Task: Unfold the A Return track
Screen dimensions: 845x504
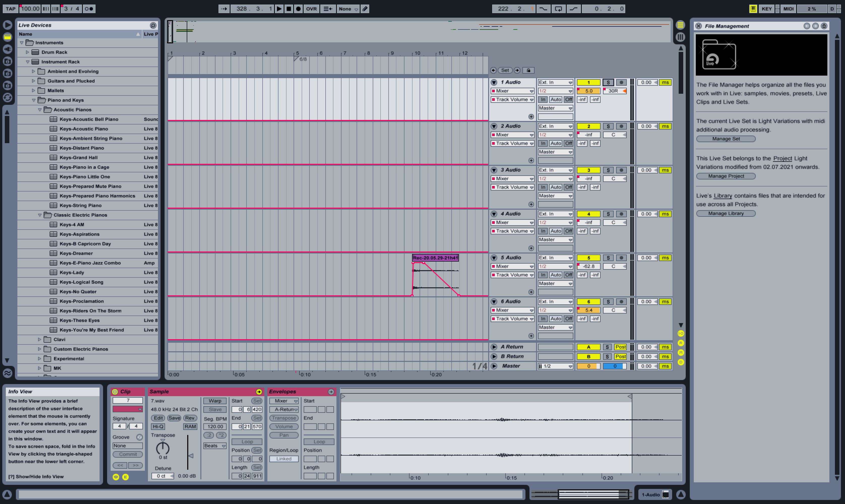Action: click(x=494, y=347)
